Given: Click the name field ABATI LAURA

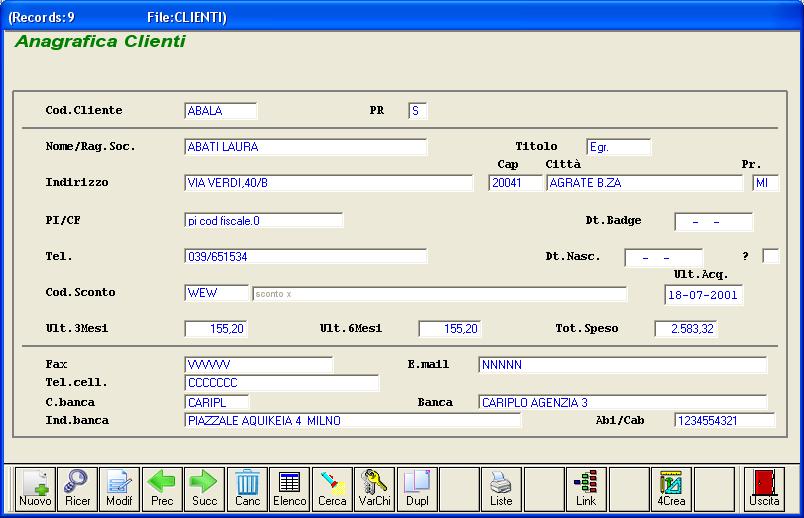Looking at the screenshot, I should (305, 147).
